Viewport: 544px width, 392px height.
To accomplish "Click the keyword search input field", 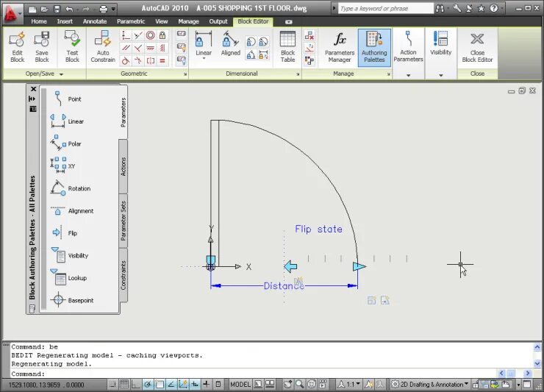I will click(386, 9).
